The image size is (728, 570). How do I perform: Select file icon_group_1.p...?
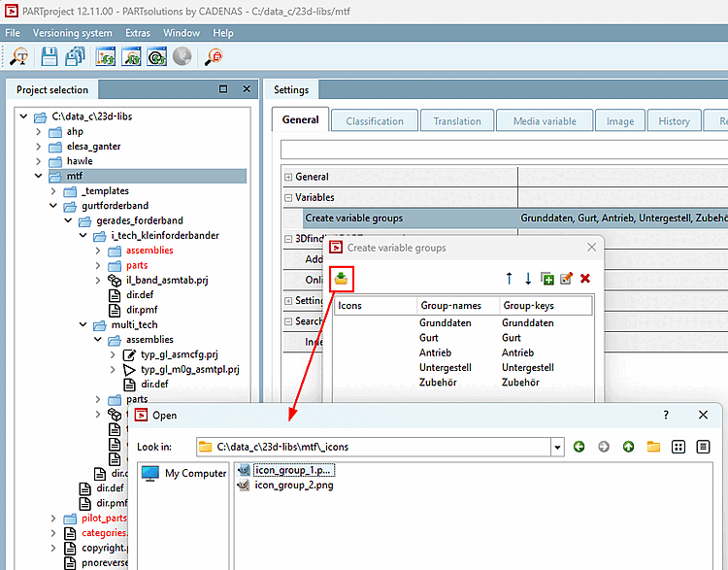(x=294, y=471)
